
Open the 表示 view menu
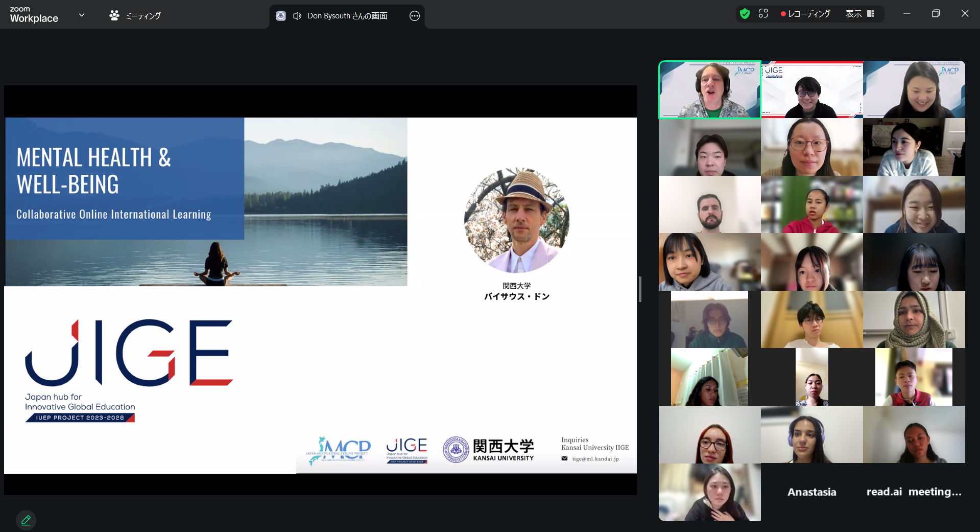(853, 14)
